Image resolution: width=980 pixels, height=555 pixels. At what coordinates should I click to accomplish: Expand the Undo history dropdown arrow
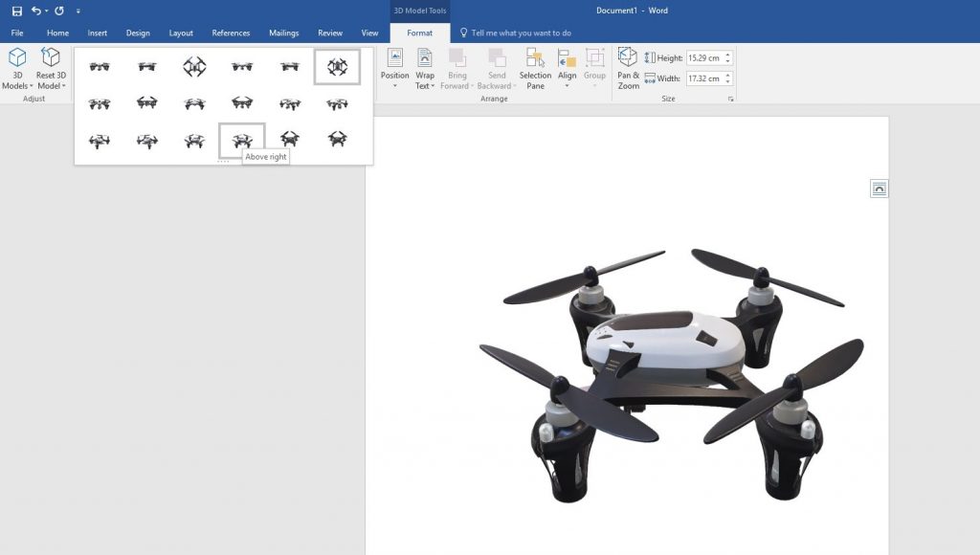(46, 11)
